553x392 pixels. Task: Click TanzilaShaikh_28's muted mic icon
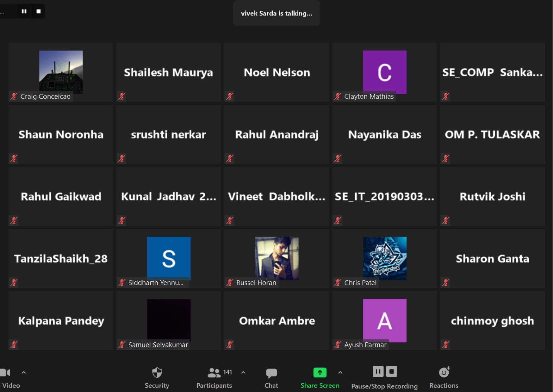(14, 282)
